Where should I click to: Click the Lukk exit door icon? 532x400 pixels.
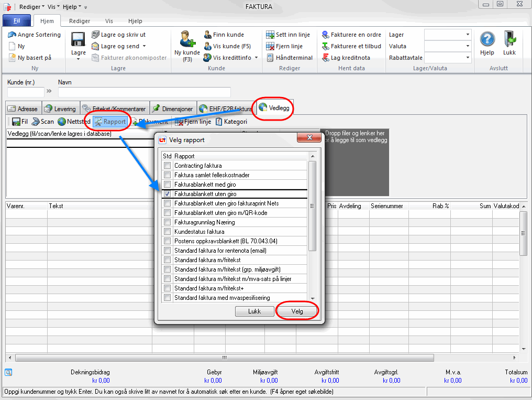[x=509, y=39]
